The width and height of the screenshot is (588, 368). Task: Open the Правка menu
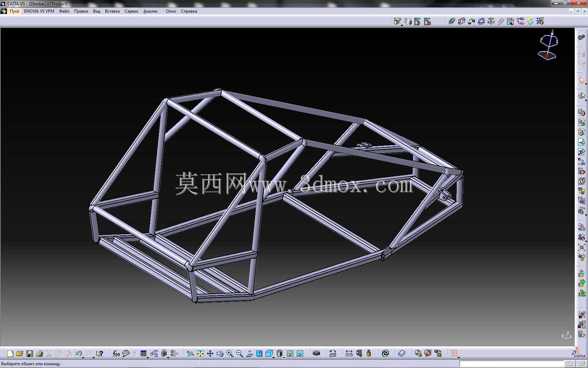tap(81, 11)
